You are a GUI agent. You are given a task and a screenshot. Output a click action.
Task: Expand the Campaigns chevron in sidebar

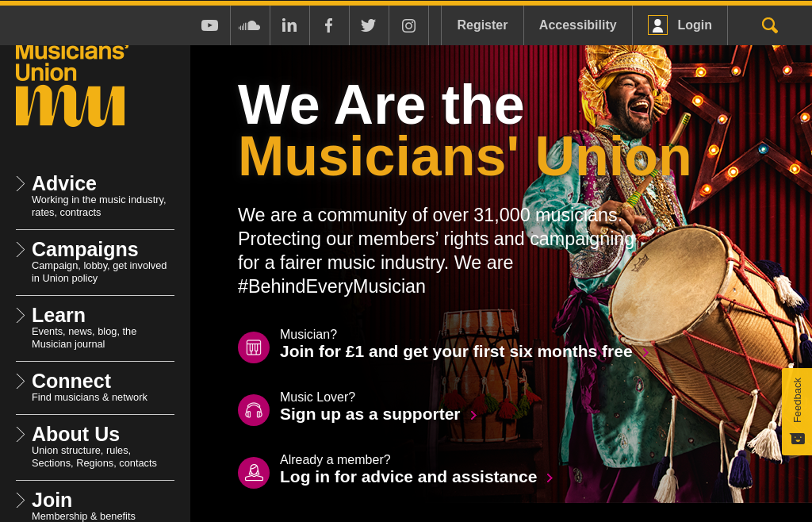pyautogui.click(x=20, y=249)
